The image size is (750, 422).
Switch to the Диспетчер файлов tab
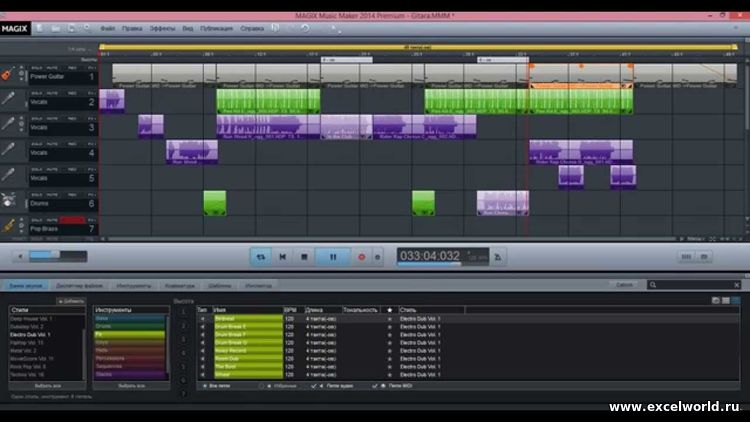(x=79, y=286)
